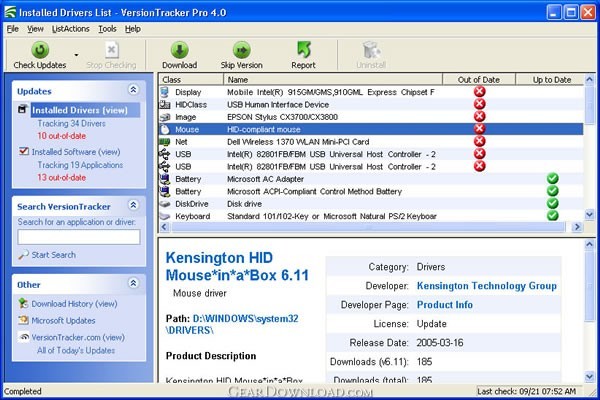Click the search for application input field
Viewport: 600px width, 400px height.
coord(79,237)
